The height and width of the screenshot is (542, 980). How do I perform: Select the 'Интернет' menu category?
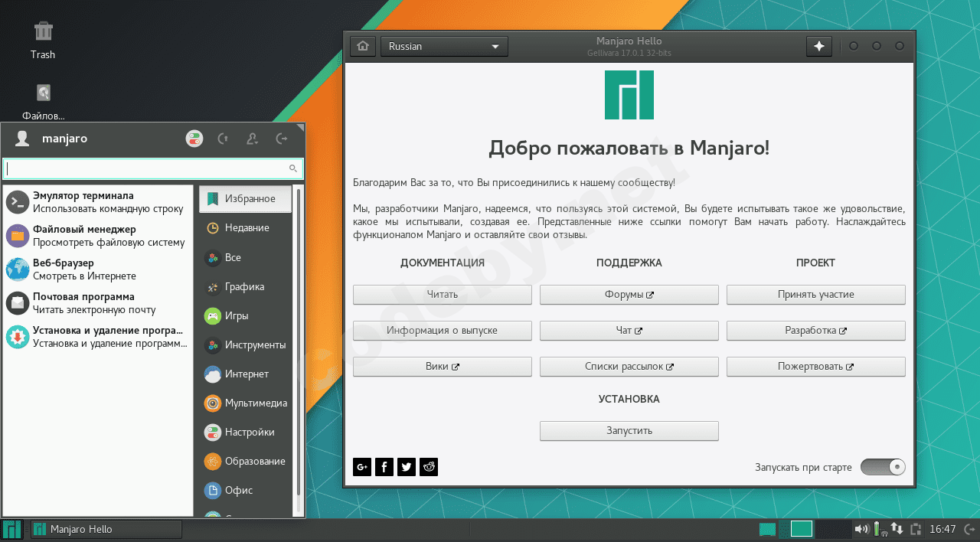tap(245, 374)
